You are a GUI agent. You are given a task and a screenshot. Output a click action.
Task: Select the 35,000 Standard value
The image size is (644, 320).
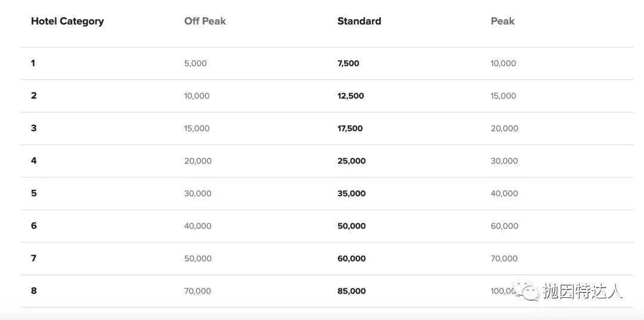352,193
